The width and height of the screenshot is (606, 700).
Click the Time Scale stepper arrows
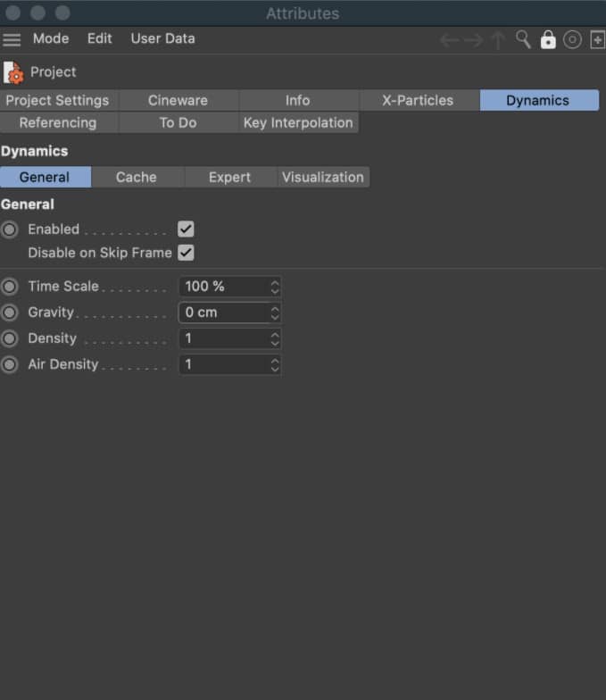(x=275, y=287)
